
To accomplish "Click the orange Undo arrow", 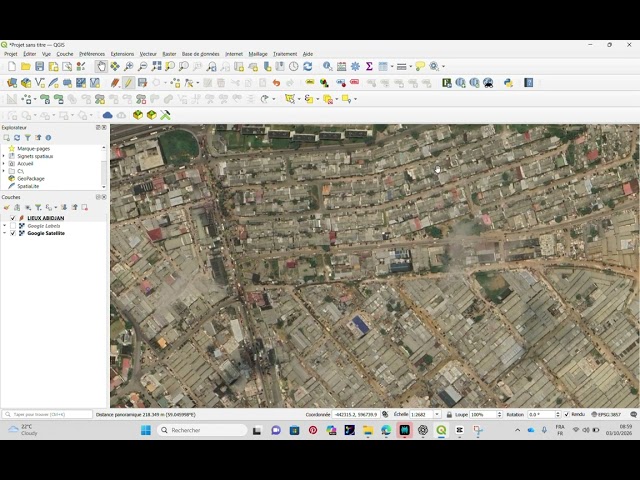I will click(276, 83).
